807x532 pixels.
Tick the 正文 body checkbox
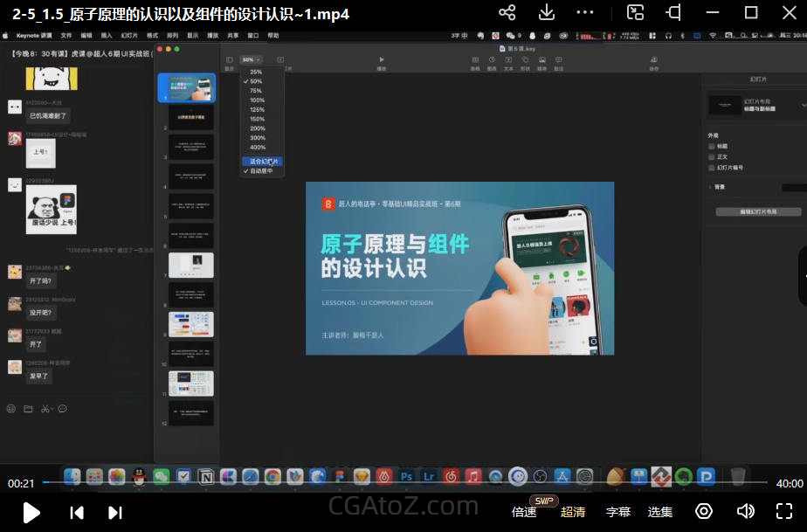(712, 156)
